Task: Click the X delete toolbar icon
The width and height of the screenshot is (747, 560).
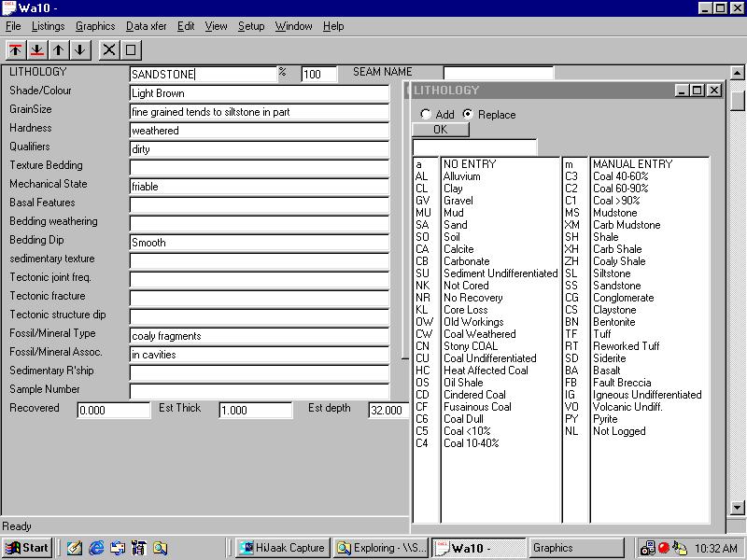Action: (x=109, y=49)
